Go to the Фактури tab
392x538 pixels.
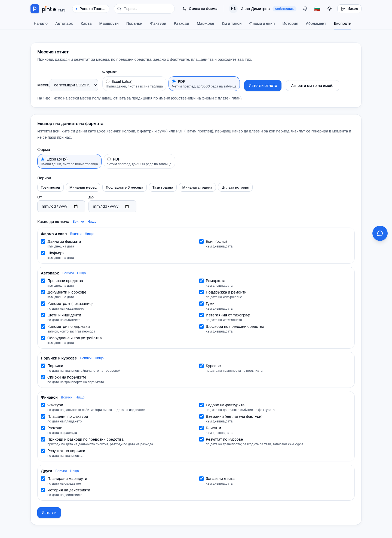(158, 23)
